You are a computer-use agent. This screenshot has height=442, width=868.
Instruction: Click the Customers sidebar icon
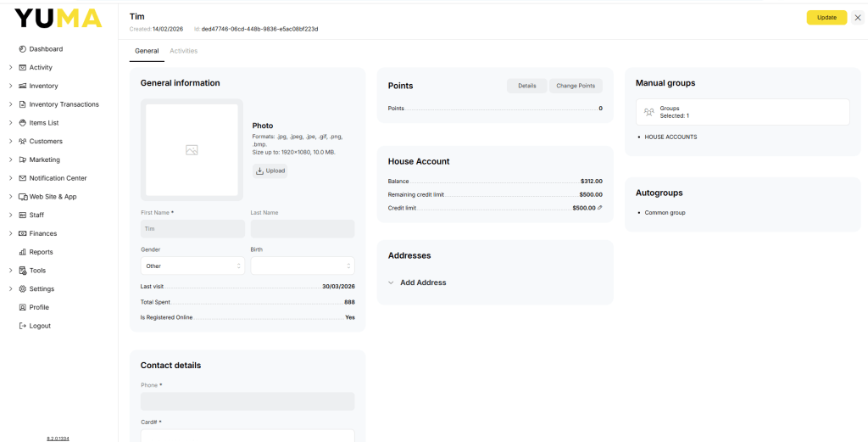point(22,141)
